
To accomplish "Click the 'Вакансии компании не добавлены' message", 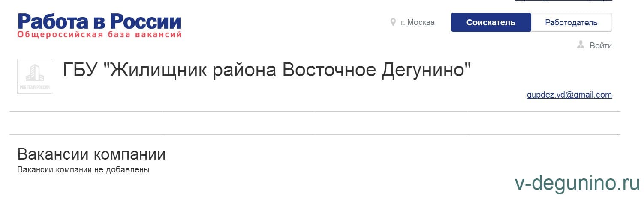I will [x=83, y=169].
